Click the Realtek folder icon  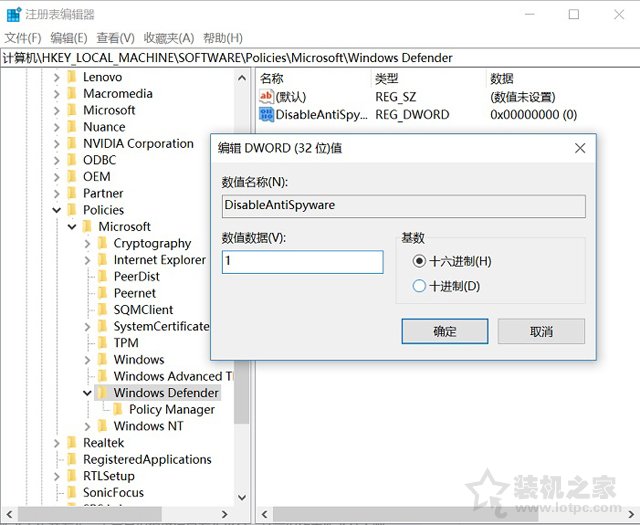click(71, 443)
